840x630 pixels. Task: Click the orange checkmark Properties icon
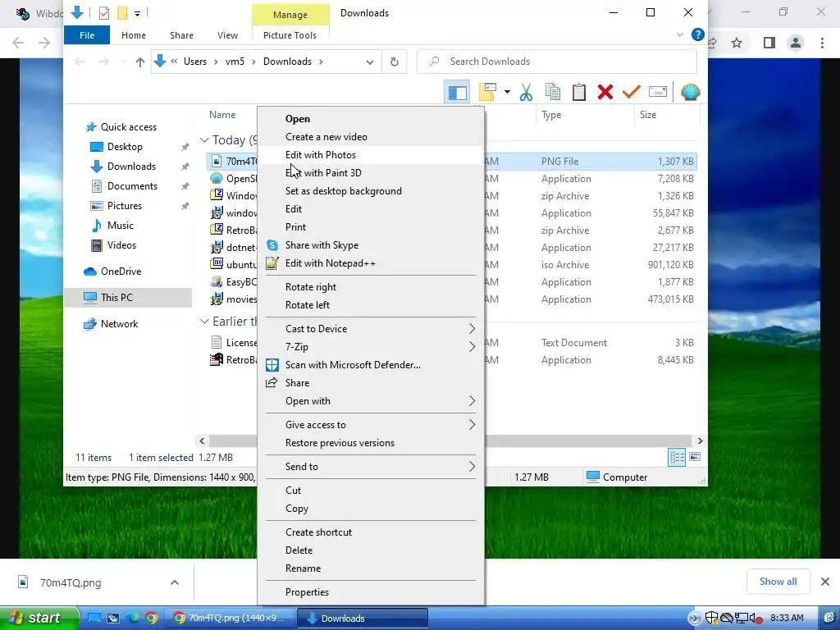631,92
